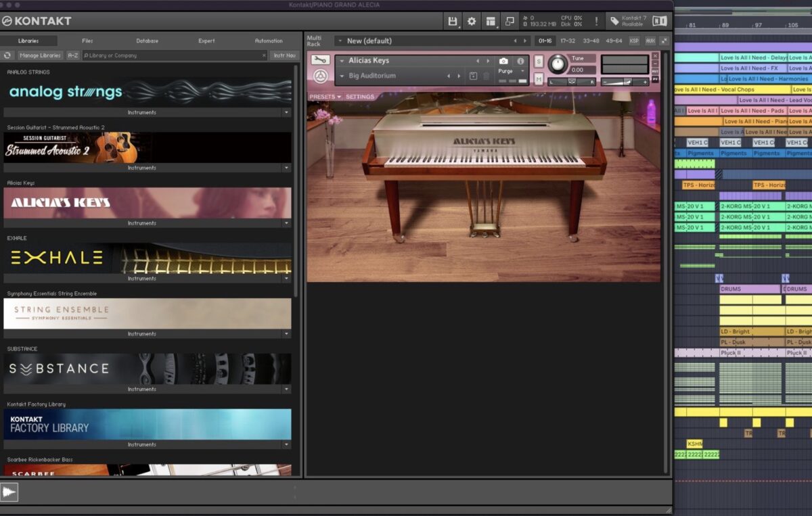Adjust the instrument volume slider
This screenshot has width=812, height=516.
[x=625, y=82]
